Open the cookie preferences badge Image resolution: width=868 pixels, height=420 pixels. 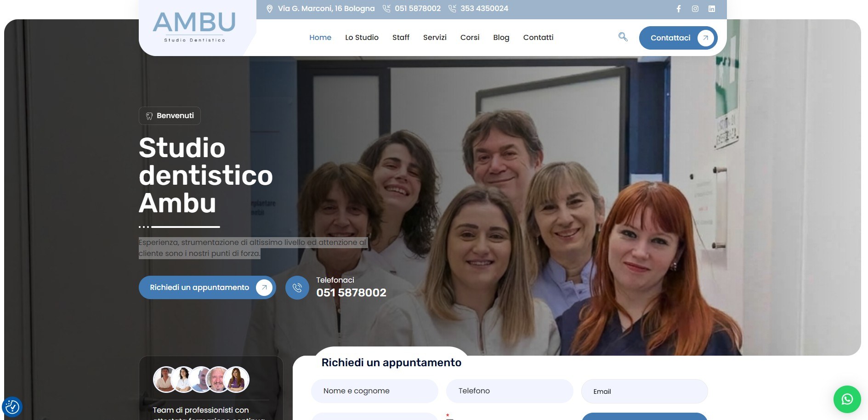pos(12,407)
